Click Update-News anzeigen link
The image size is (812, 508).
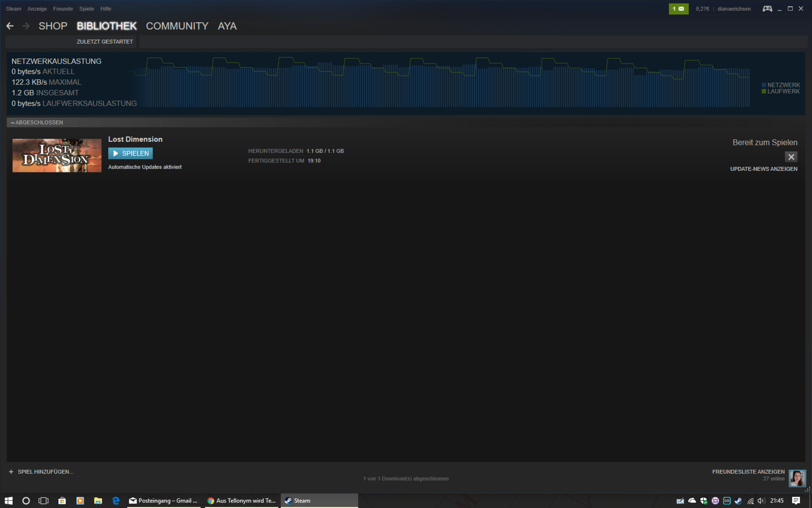(x=764, y=169)
